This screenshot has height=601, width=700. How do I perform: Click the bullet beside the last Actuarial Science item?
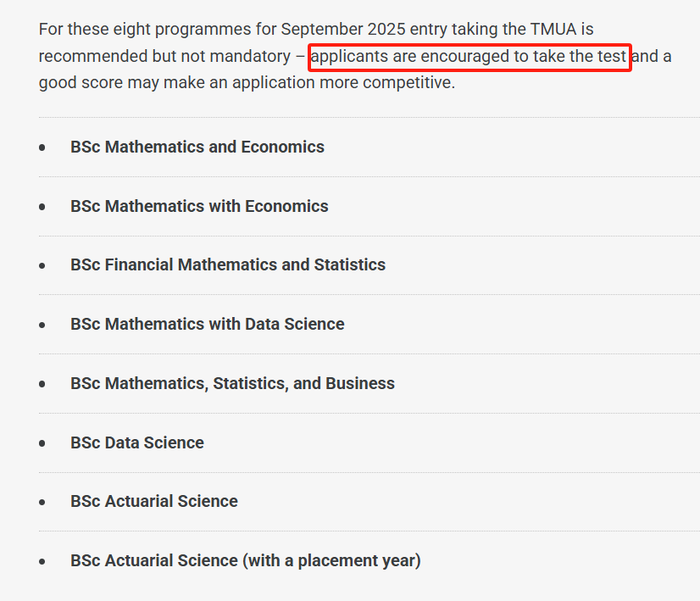pyautogui.click(x=42, y=561)
